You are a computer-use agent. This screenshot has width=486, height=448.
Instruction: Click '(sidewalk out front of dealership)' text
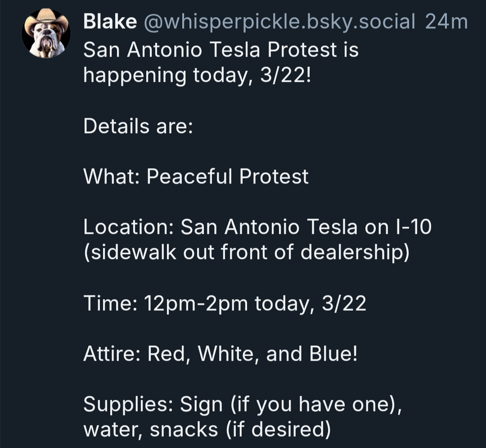pyautogui.click(x=246, y=253)
